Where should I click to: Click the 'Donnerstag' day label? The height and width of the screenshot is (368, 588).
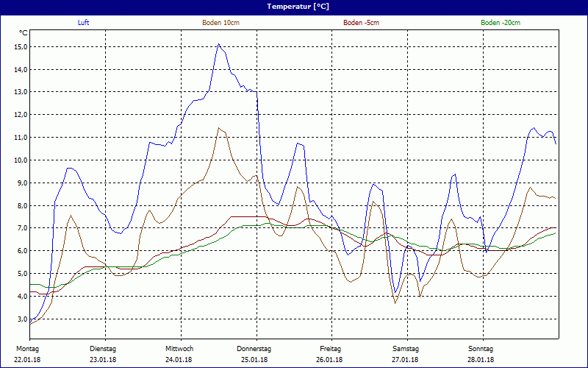(x=254, y=349)
